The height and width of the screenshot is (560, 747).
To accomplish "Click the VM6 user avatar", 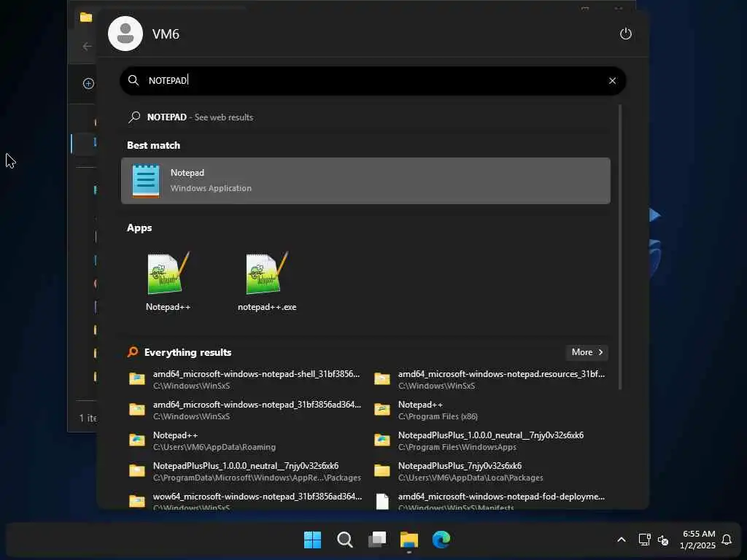I will (x=125, y=34).
